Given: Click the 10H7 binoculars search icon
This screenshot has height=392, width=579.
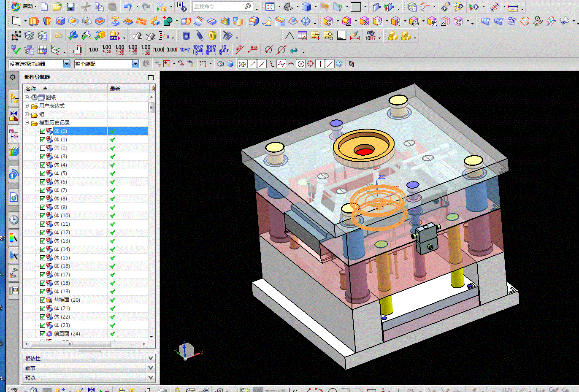Looking at the screenshot, I should coord(371,36).
